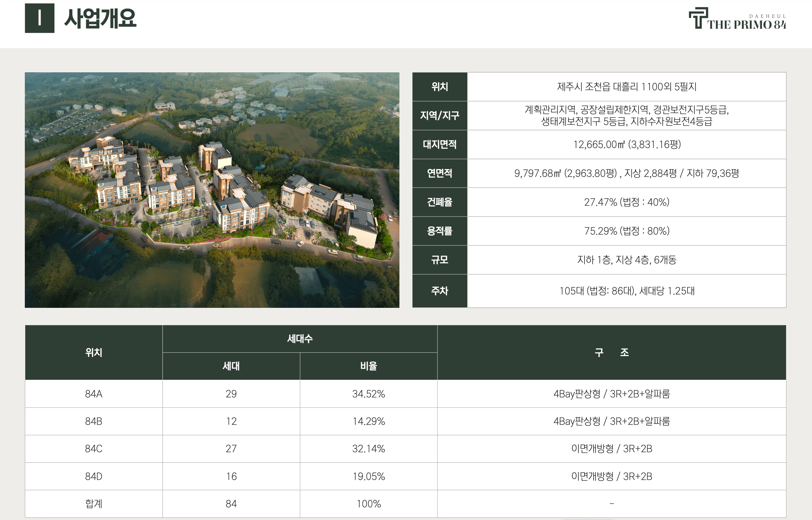The width and height of the screenshot is (812, 520).
Task: Click the 용적률 value 75.29%
Action: [627, 231]
